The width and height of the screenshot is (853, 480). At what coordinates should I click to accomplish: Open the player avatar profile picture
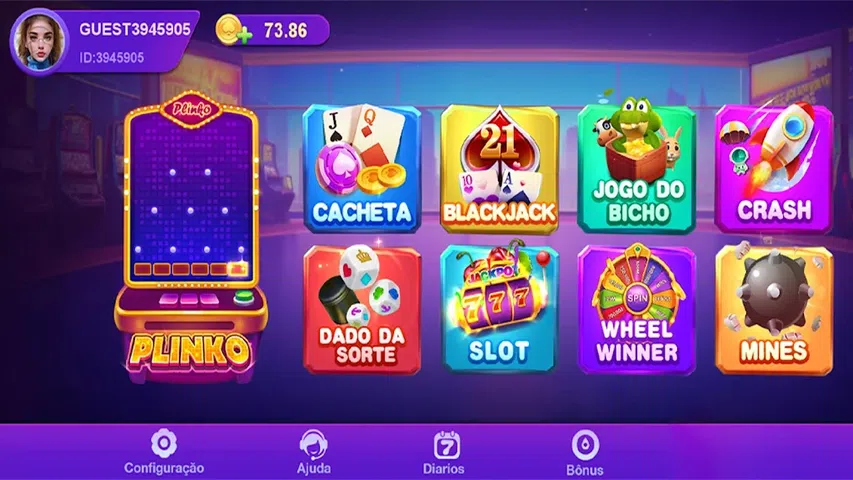pyautogui.click(x=39, y=42)
